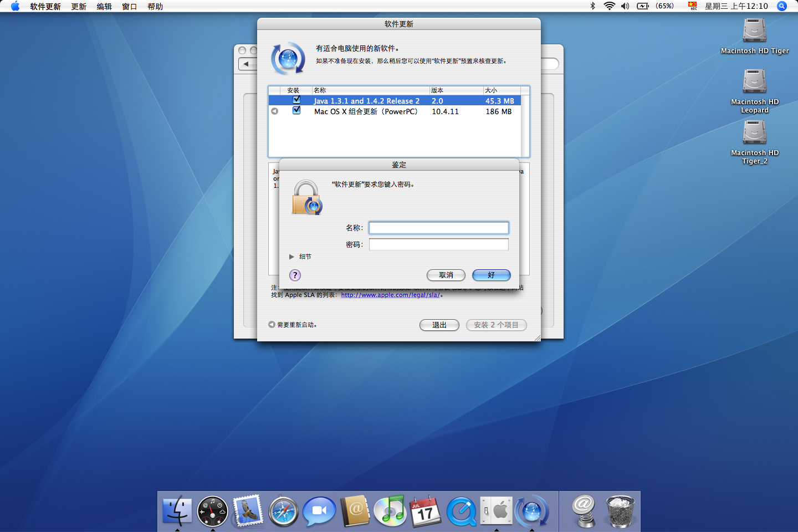The height and width of the screenshot is (532, 798).
Task: Click the menu bar clock 星期三 上午12:10
Action: pos(736,7)
